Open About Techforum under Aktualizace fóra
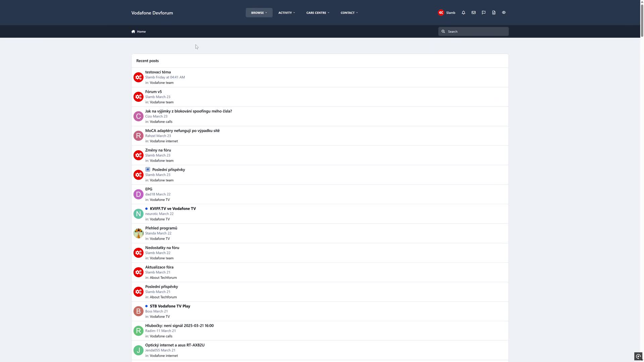Viewport: 644px width, 362px height. (x=163, y=278)
